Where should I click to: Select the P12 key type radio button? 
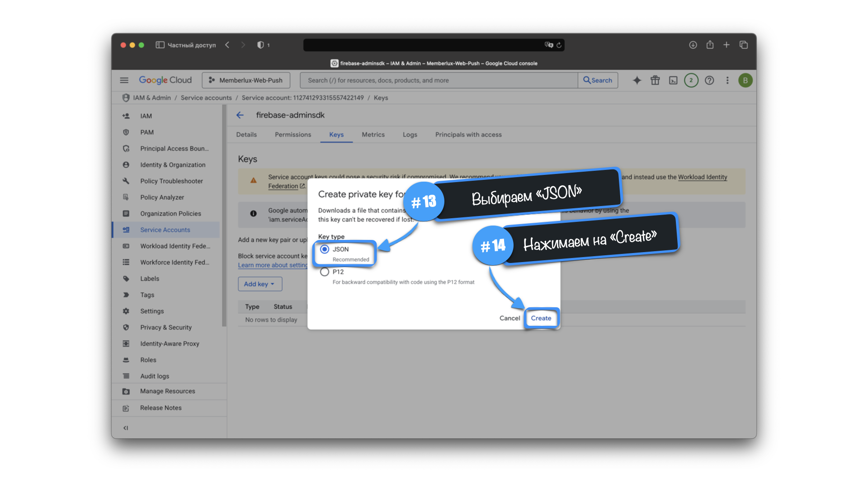click(x=325, y=272)
